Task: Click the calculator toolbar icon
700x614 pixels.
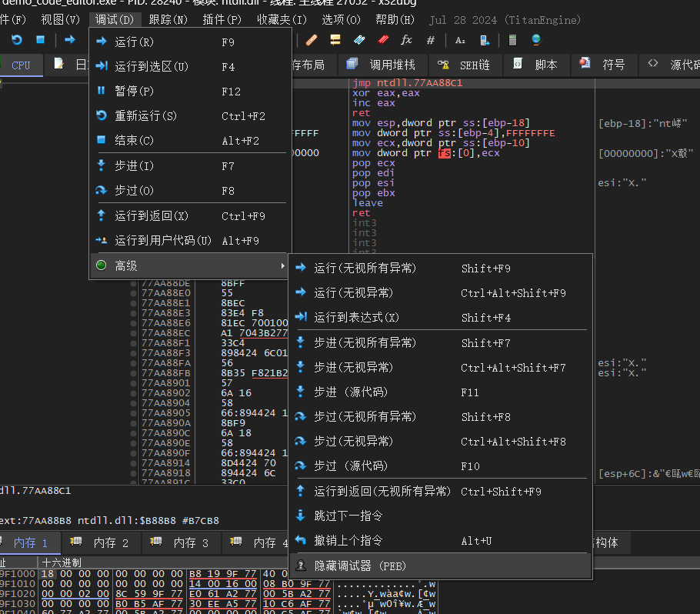Action: 513,39
